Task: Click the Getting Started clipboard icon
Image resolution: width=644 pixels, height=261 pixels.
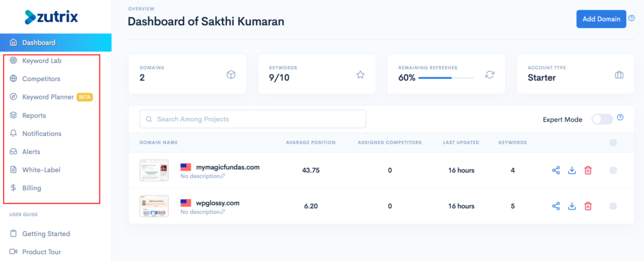Action: pos(14,233)
